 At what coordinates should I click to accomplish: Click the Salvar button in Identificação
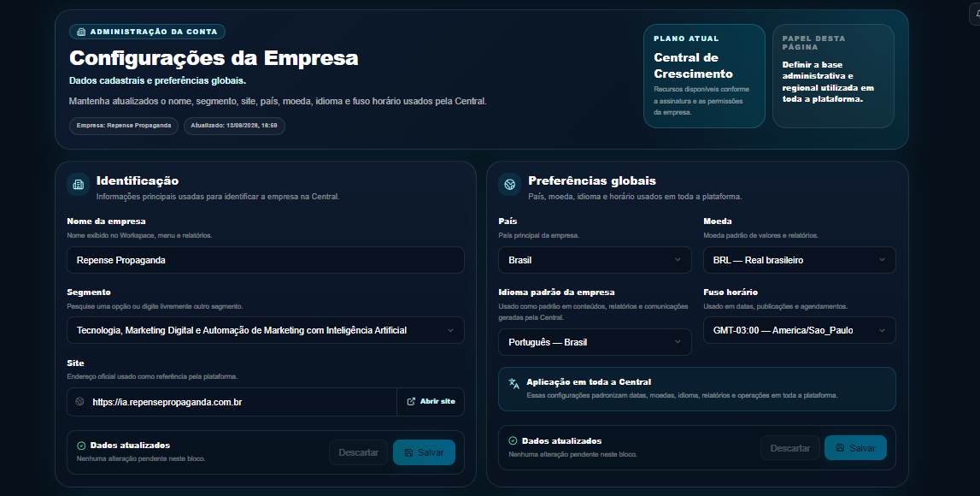pos(424,452)
